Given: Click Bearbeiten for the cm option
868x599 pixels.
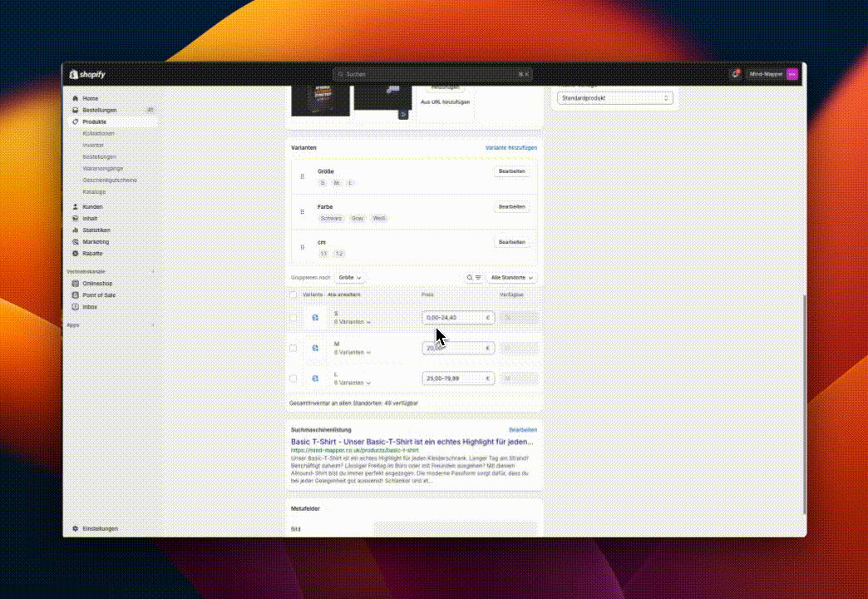Looking at the screenshot, I should (x=511, y=243).
